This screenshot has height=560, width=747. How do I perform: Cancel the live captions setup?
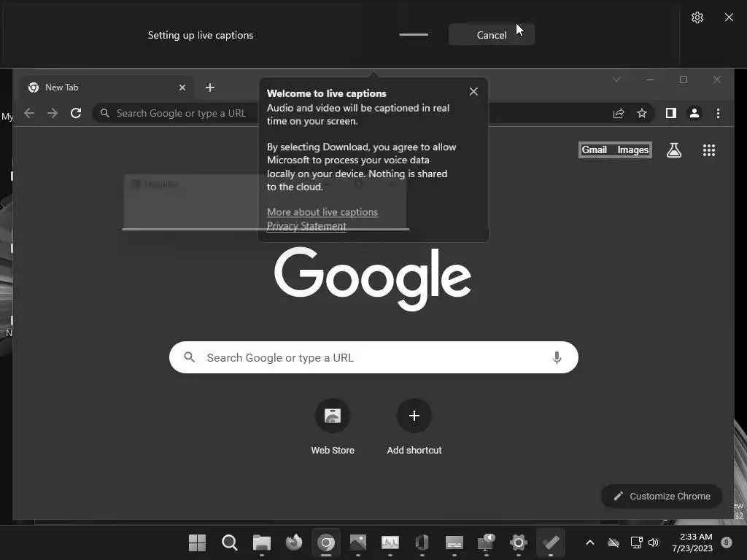pyautogui.click(x=491, y=35)
